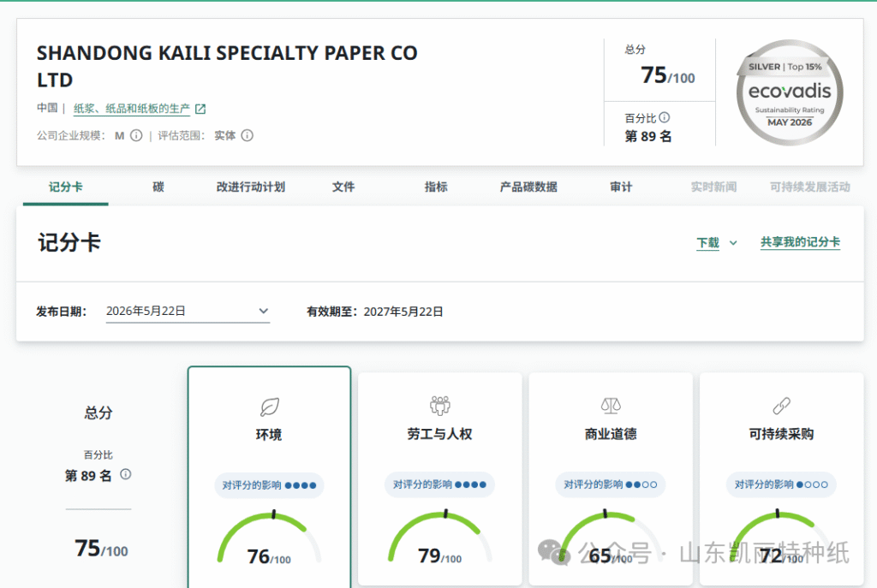Select the 可持续发展活动 tab
877x588 pixels.
click(810, 187)
